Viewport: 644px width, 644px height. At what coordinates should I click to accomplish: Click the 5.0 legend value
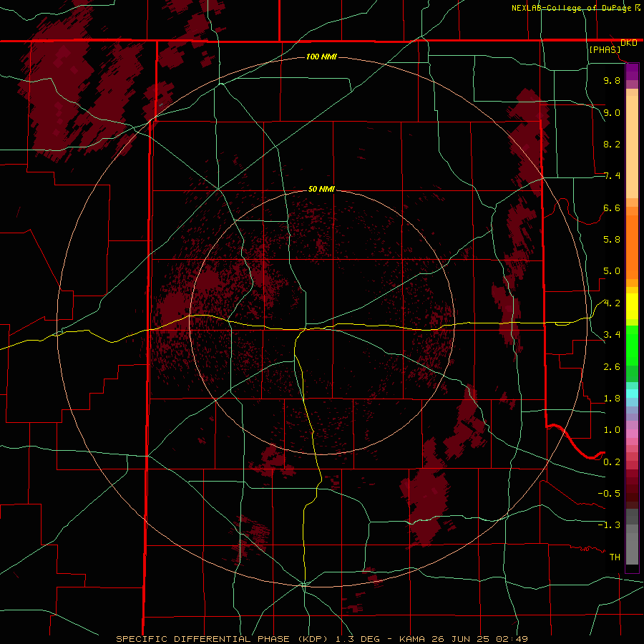(x=612, y=271)
